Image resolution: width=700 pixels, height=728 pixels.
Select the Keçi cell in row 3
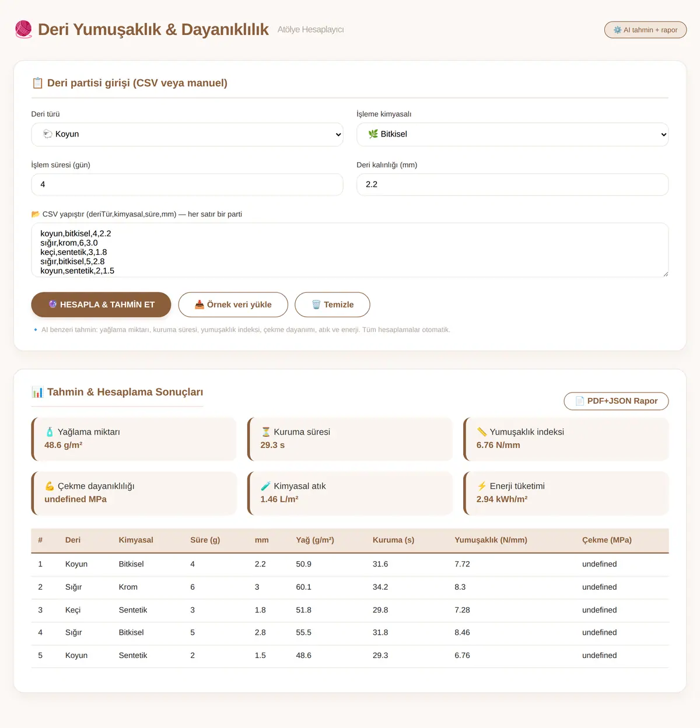pyautogui.click(x=73, y=610)
